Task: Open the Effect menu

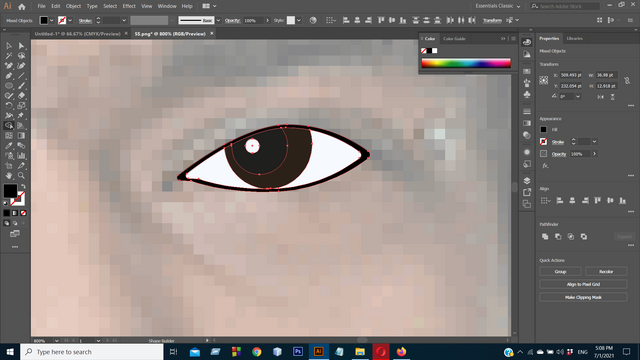Action: tap(129, 6)
